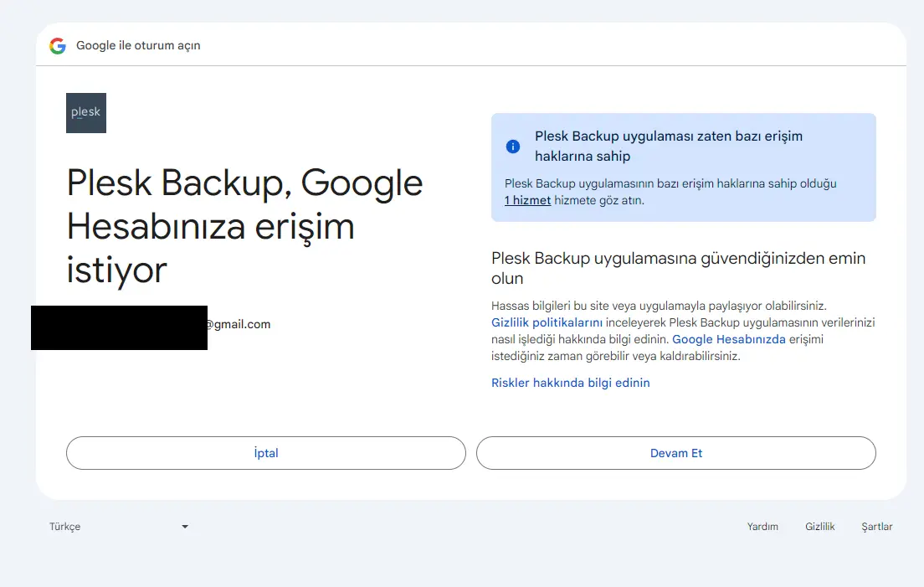
Task: Open "Riskler hakkında bilgi edinin" link
Action: click(x=570, y=383)
